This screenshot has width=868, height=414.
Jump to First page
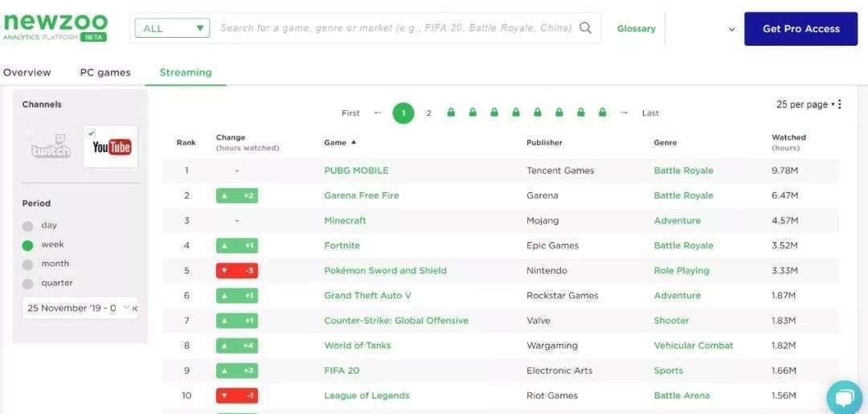[350, 113]
